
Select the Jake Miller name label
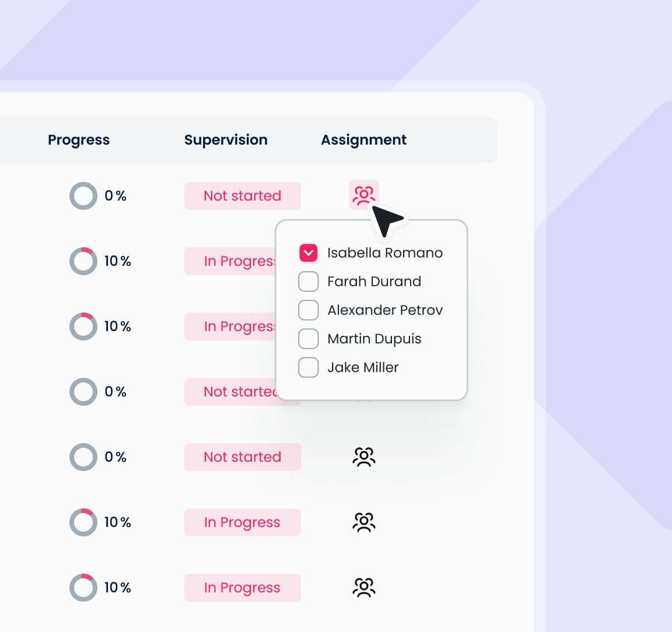point(363,367)
